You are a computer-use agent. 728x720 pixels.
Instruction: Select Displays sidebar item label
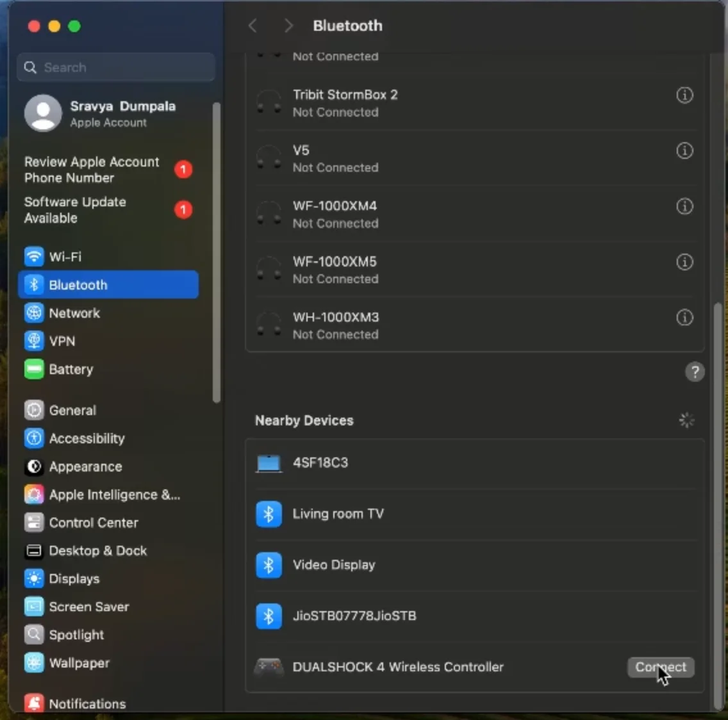pos(74,579)
